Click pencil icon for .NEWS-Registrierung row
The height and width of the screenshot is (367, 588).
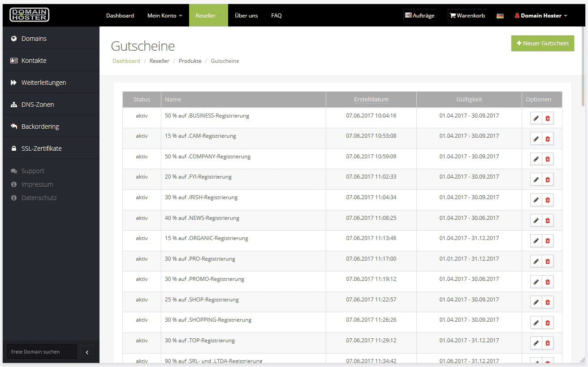pos(536,221)
